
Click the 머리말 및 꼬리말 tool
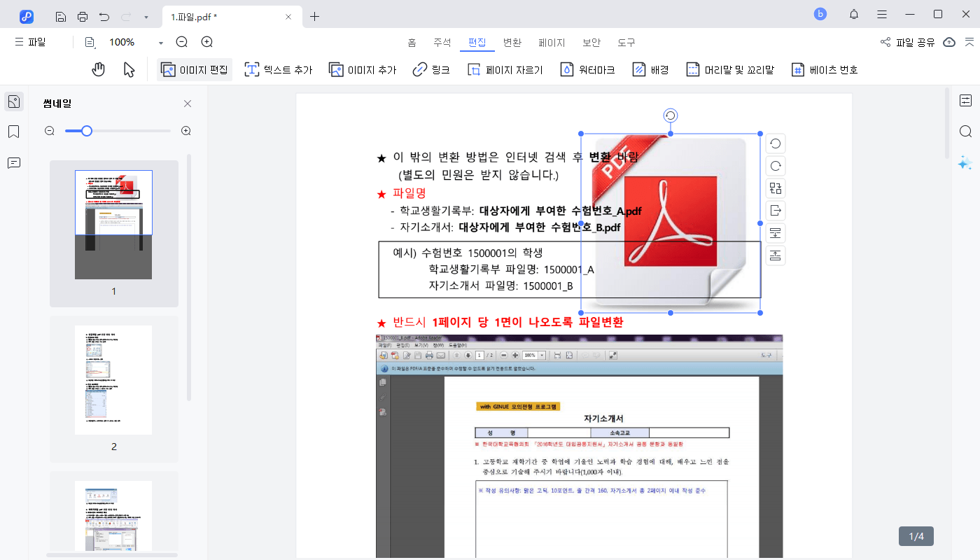729,69
